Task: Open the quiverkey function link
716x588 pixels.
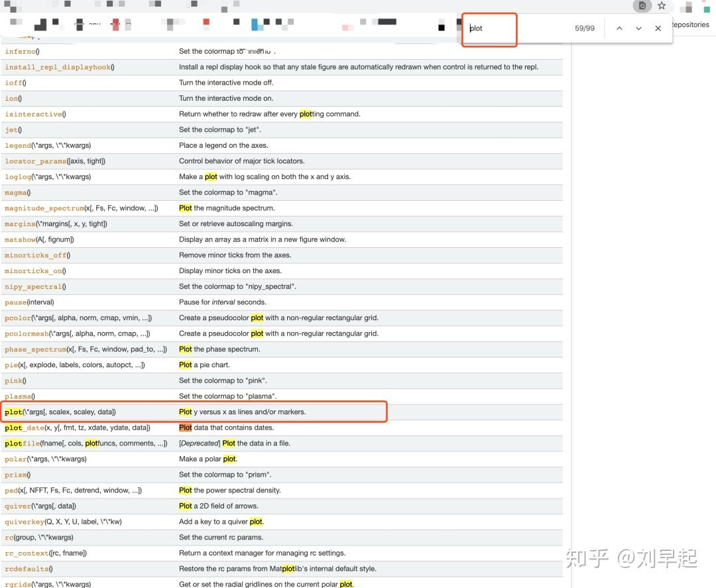Action: (x=25, y=522)
